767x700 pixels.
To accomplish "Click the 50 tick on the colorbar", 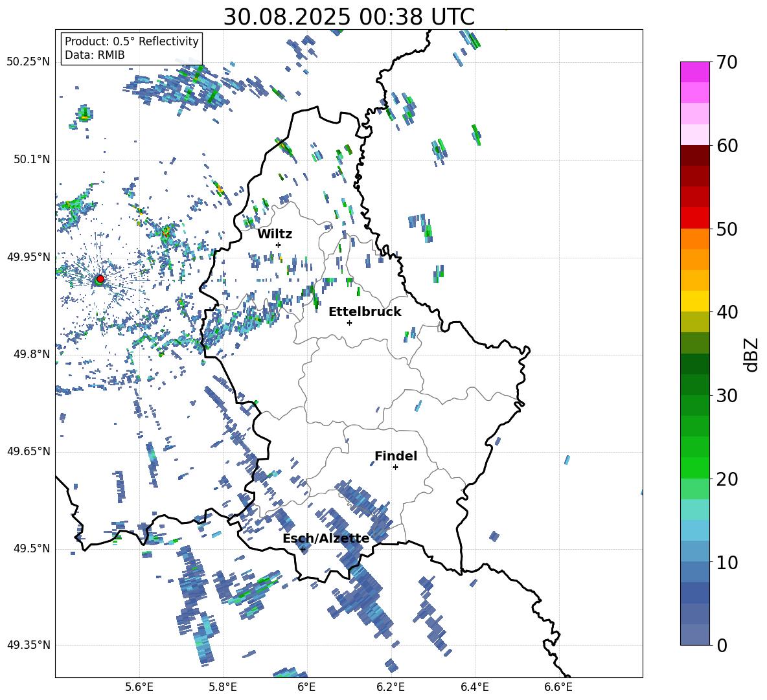I will (726, 229).
